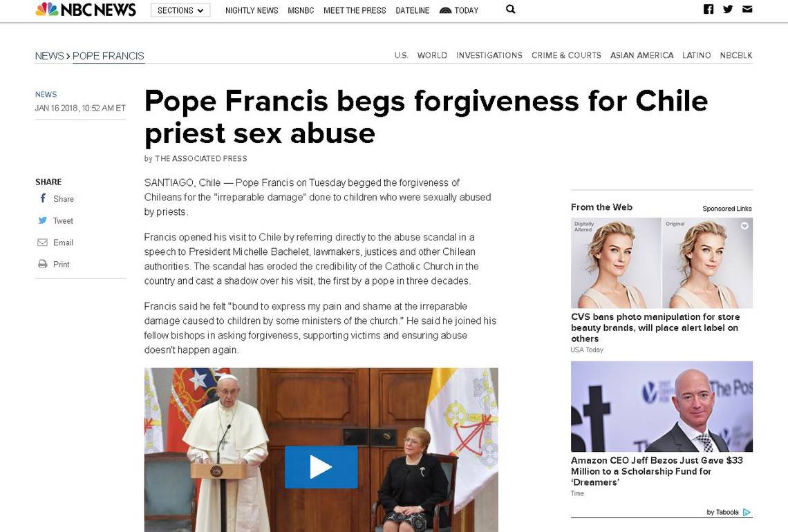This screenshot has width=788, height=532.
Task: Select the Investigations tab
Action: tap(489, 55)
